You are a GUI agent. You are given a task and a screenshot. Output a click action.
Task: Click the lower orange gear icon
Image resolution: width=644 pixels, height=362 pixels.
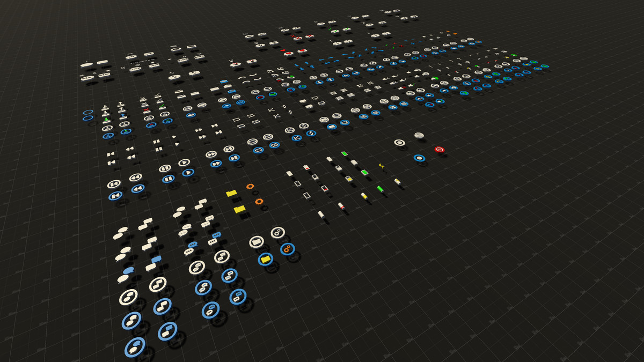pyautogui.click(x=259, y=201)
